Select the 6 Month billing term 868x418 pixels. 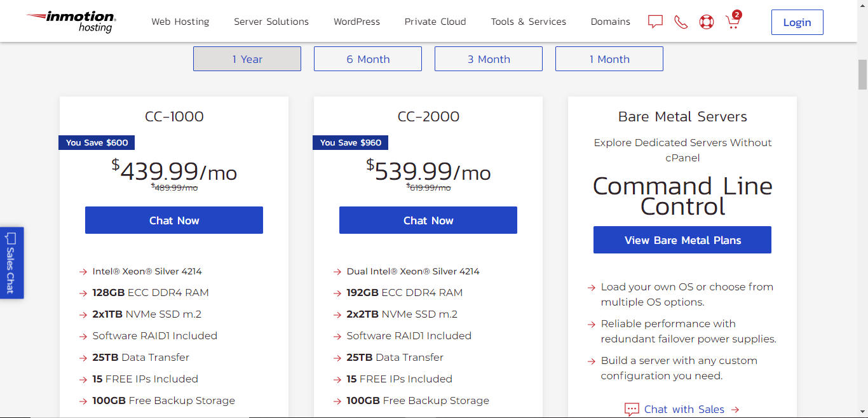click(368, 59)
